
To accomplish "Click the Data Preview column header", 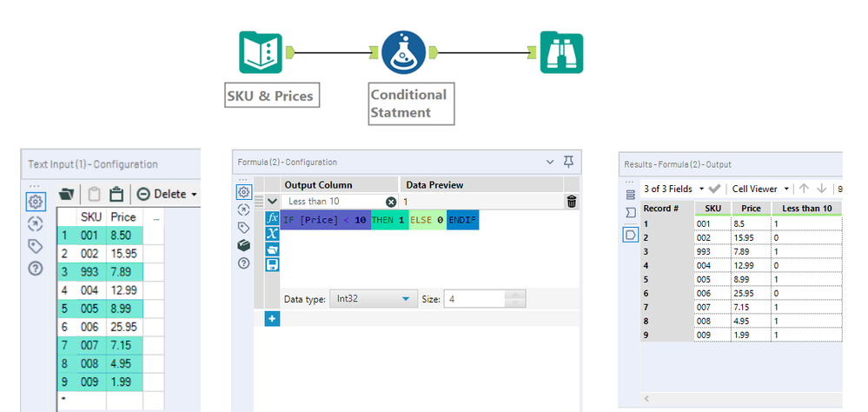I will point(481,184).
